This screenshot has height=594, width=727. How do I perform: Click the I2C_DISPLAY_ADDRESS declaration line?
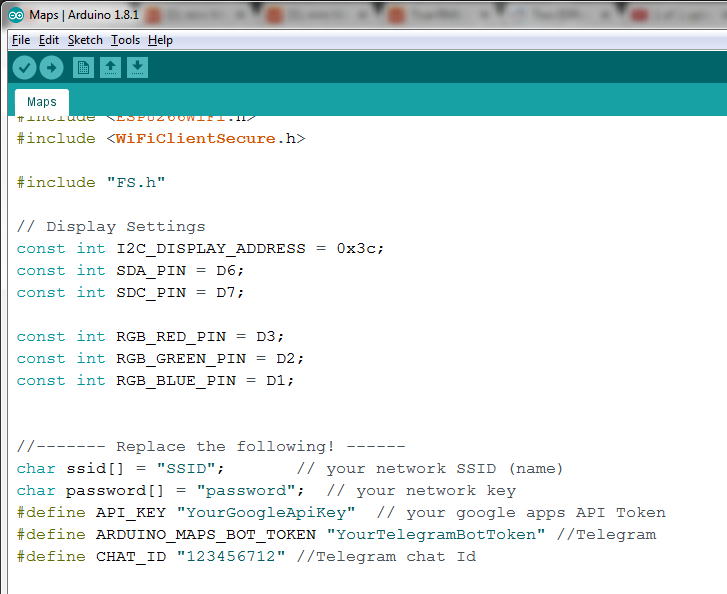[200, 249]
